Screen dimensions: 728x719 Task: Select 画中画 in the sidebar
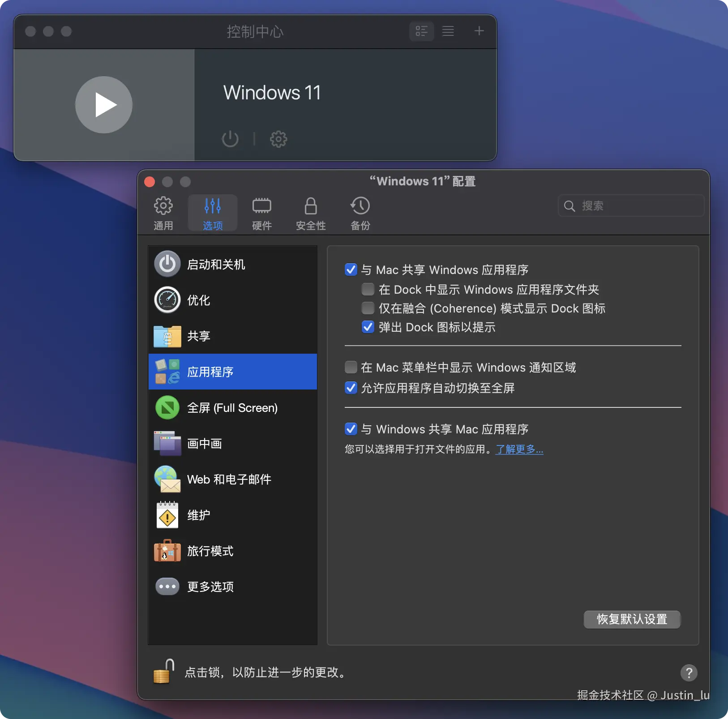pyautogui.click(x=233, y=443)
